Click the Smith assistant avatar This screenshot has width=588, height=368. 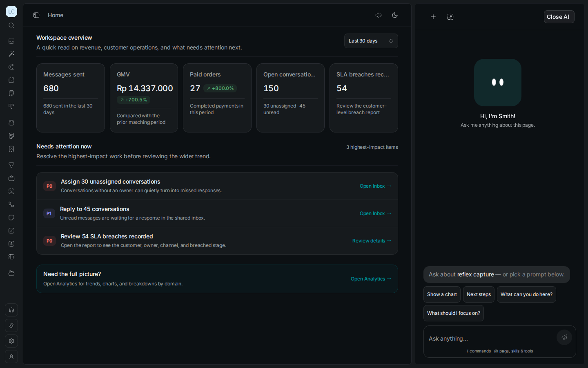coord(498,83)
